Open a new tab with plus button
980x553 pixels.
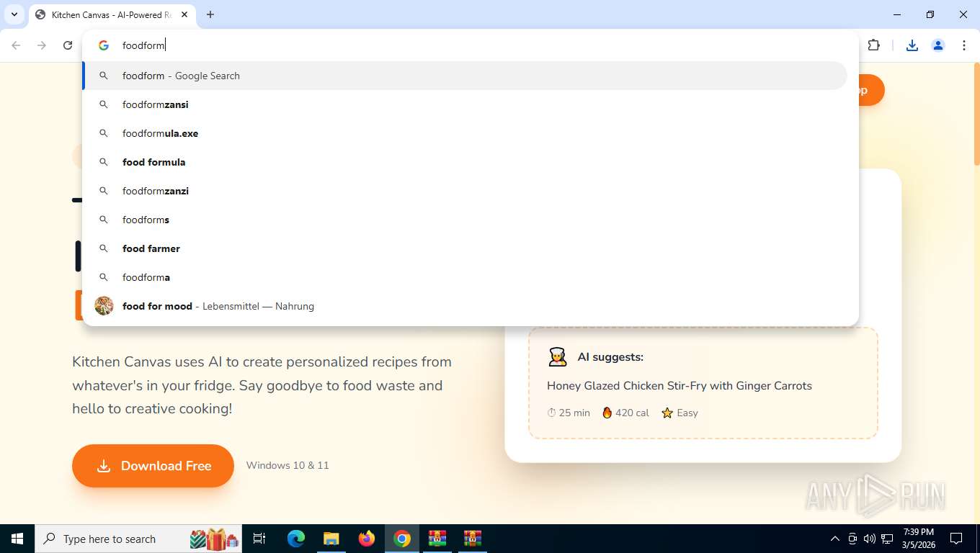click(x=210, y=14)
